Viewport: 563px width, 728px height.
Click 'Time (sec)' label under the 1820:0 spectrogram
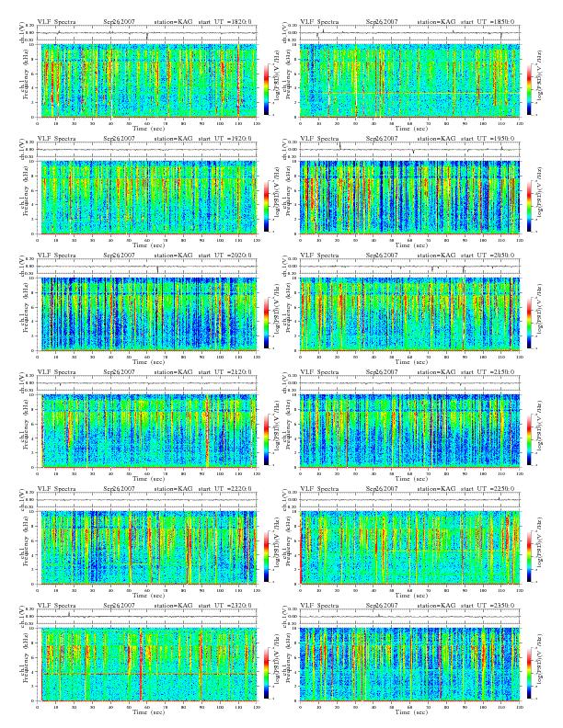click(x=147, y=129)
